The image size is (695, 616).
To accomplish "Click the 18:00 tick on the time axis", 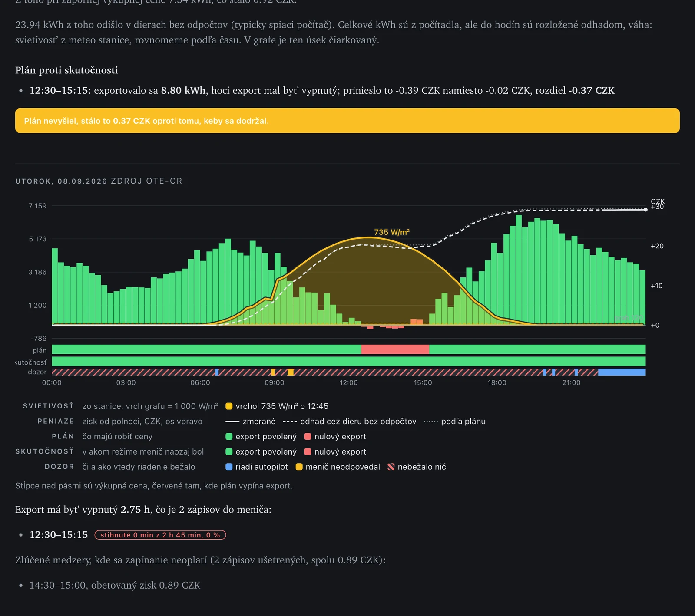I will 497,382.
